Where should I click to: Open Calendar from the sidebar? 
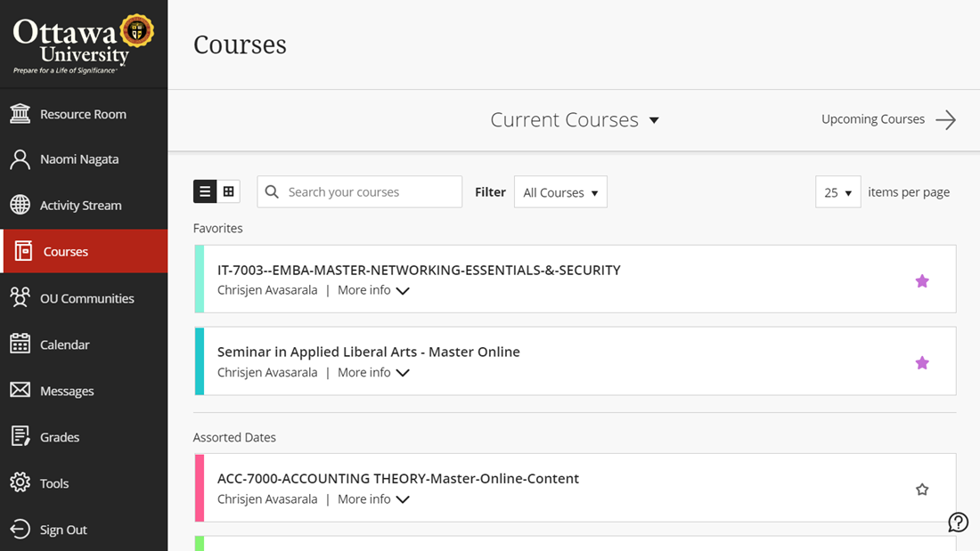pos(64,344)
